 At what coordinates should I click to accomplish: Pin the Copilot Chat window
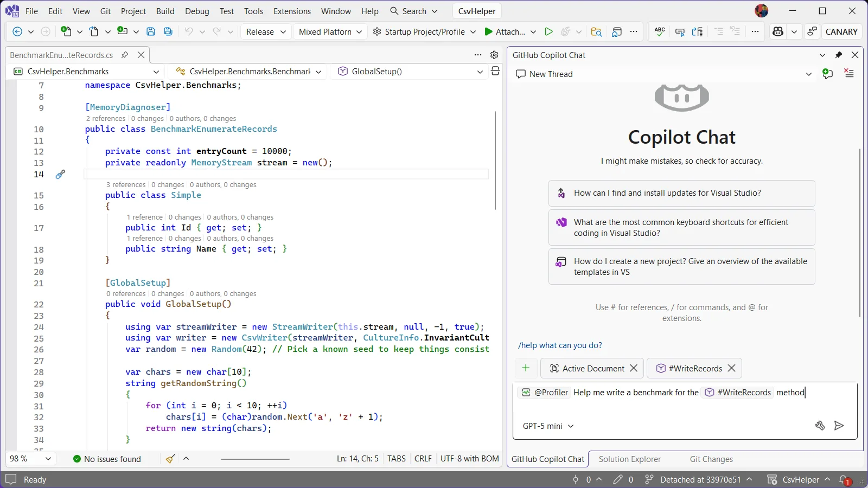(839, 55)
